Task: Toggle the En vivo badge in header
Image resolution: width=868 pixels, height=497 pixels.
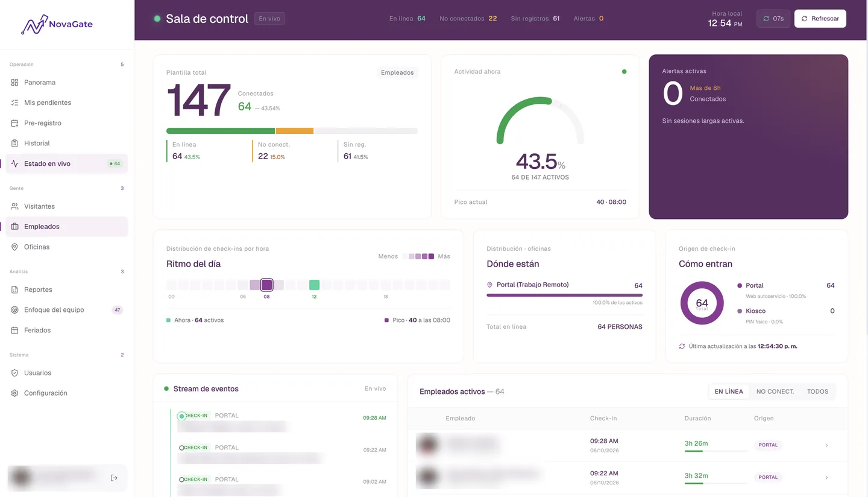Action: pyautogui.click(x=269, y=19)
